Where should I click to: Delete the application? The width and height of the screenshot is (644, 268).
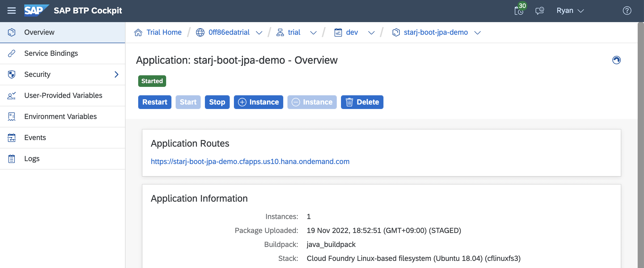point(362,102)
